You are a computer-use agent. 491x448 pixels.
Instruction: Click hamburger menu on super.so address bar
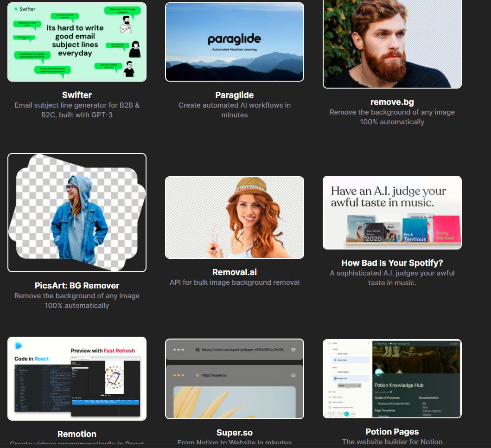(293, 375)
